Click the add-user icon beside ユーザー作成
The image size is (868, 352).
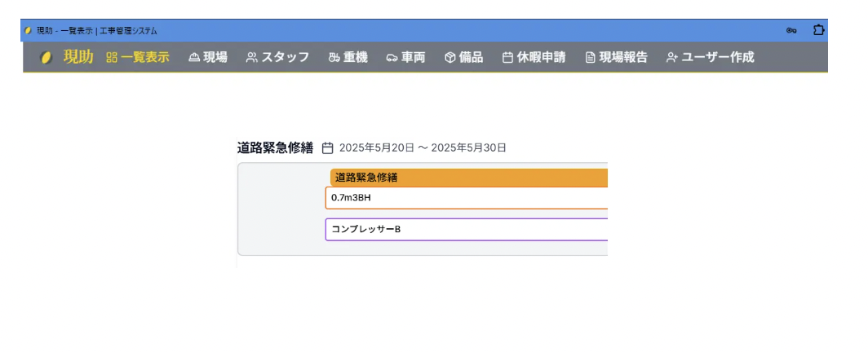click(672, 58)
